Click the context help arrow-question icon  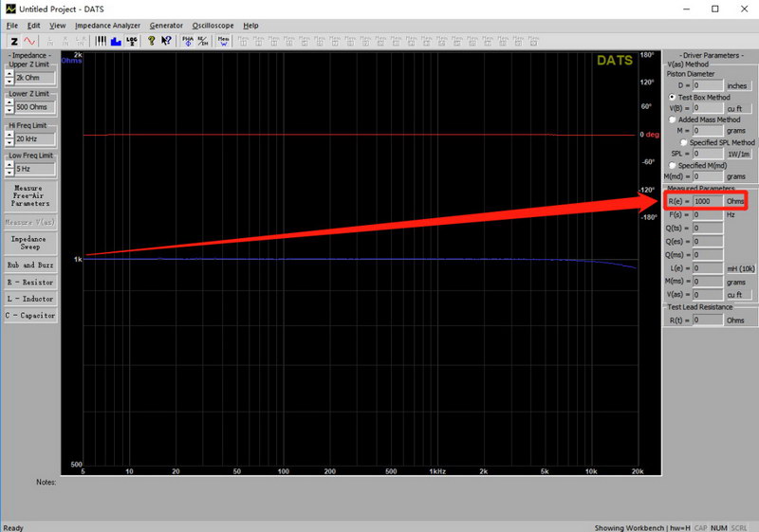(167, 41)
